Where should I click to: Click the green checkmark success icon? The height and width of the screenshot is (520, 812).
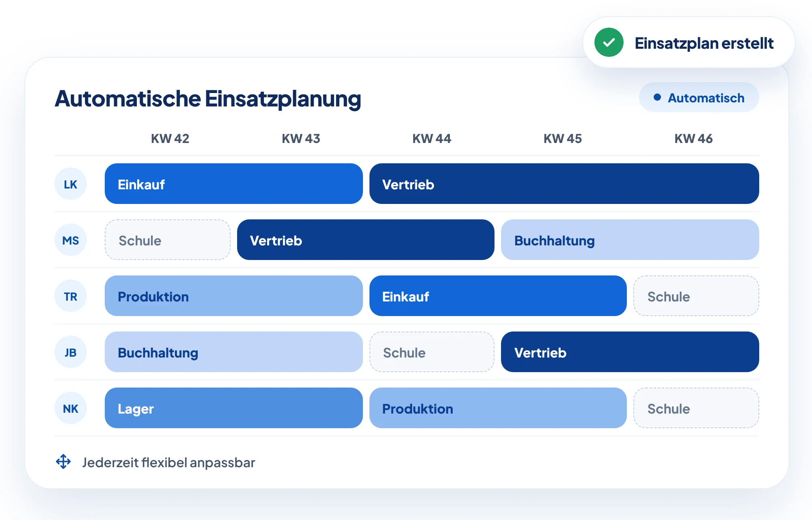coord(609,42)
